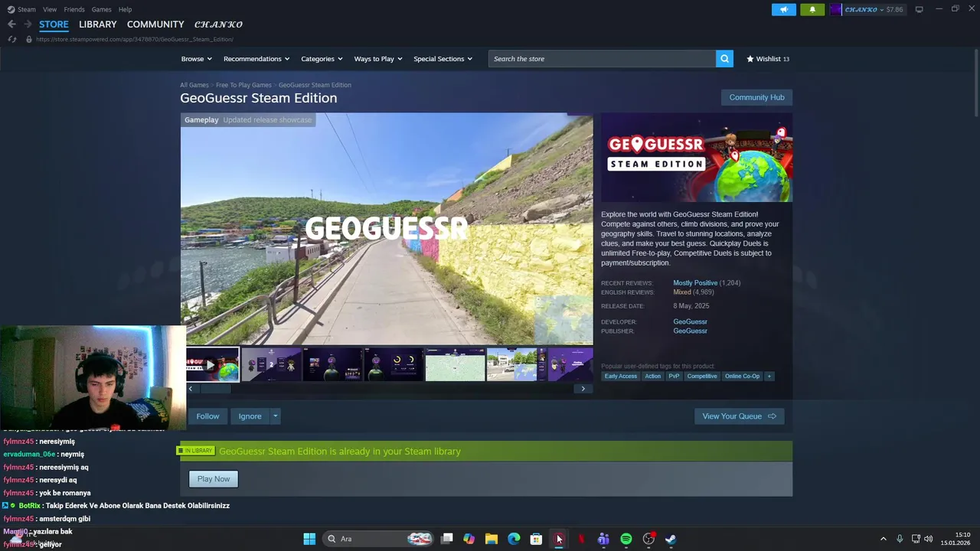Click the padlock icon beside the URL
This screenshot has height=551, width=980.
coord(29,39)
